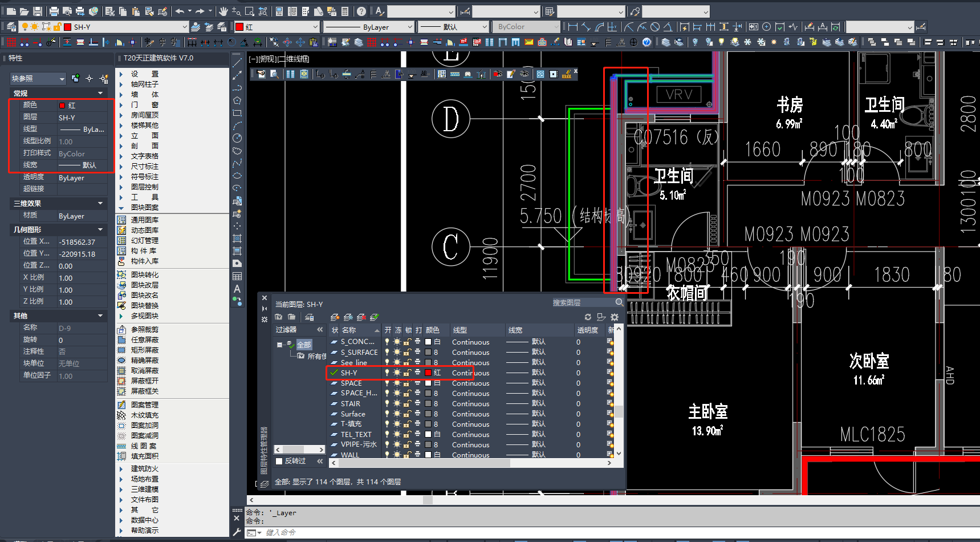Click the Undo arrow icon
The width and height of the screenshot is (980, 542).
(x=180, y=11)
